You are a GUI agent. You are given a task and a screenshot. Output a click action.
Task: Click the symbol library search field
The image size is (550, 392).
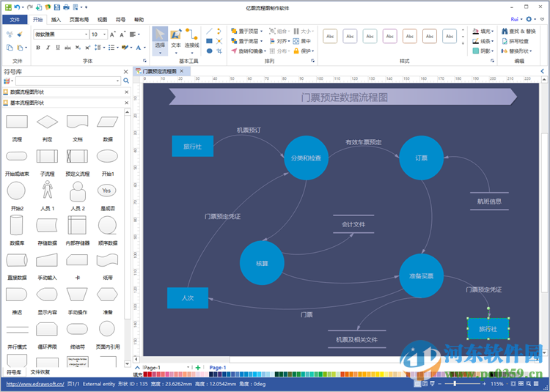tap(67, 81)
